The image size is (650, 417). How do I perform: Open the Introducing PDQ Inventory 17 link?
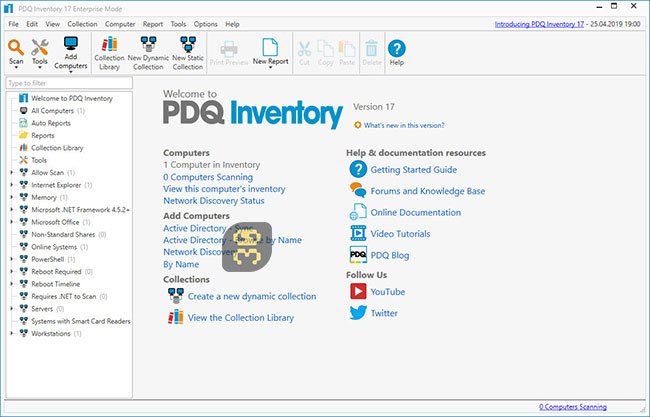(539, 24)
